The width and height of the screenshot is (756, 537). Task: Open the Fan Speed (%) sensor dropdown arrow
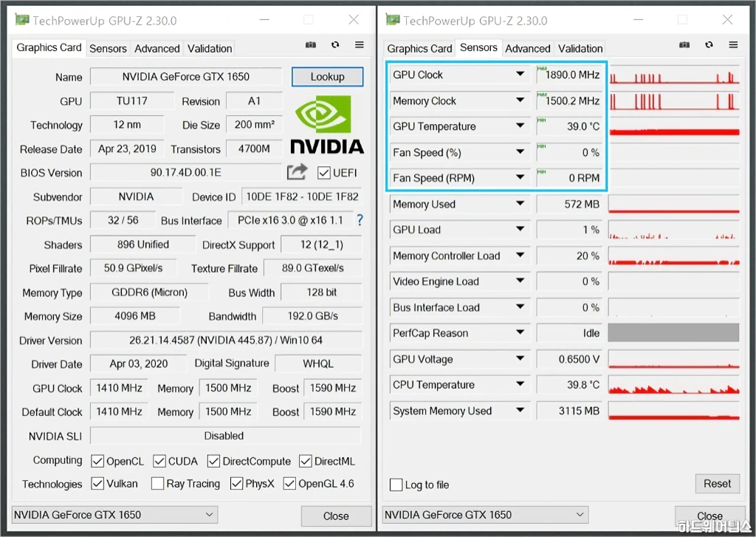[520, 152]
